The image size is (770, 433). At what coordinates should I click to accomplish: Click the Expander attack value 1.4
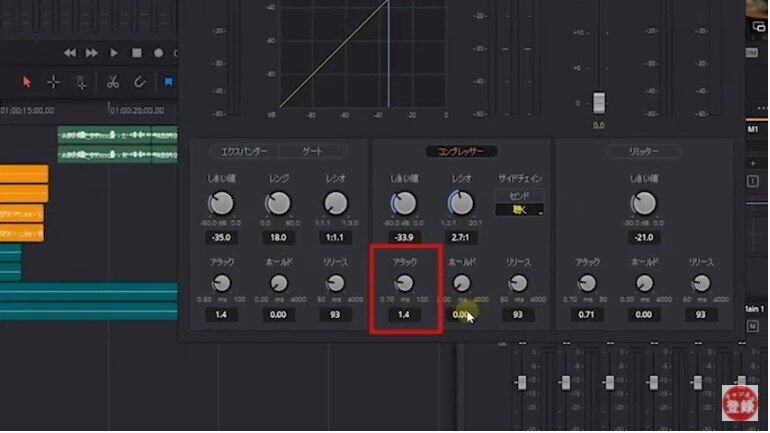(x=221, y=315)
